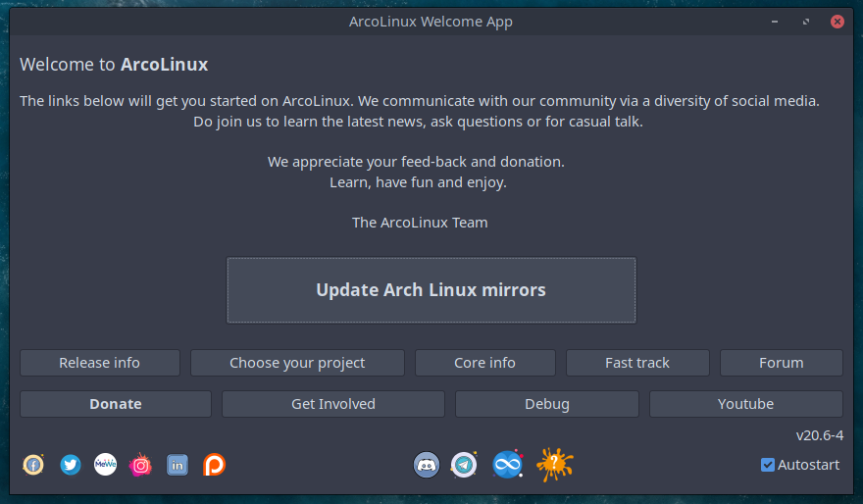863x504 pixels.
Task: Open the Twitter bird icon
Action: (x=71, y=465)
